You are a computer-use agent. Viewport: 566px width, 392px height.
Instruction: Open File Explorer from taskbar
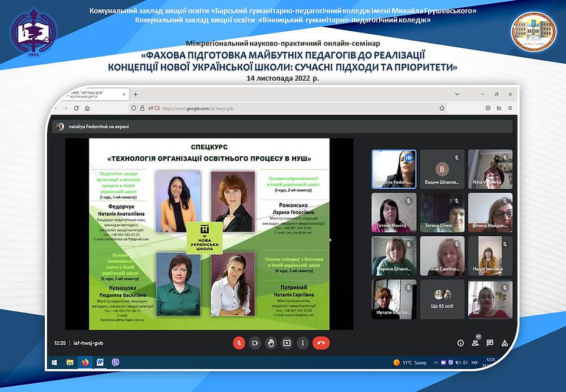pos(70,363)
